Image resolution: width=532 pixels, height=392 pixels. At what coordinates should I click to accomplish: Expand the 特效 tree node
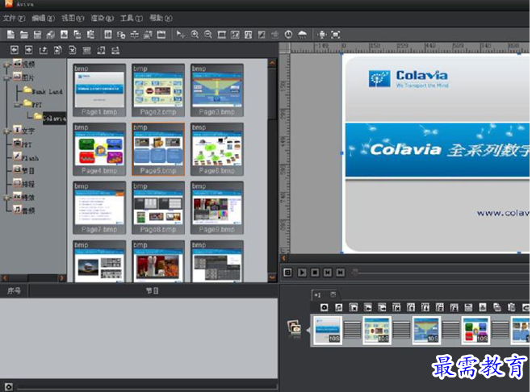[6, 198]
